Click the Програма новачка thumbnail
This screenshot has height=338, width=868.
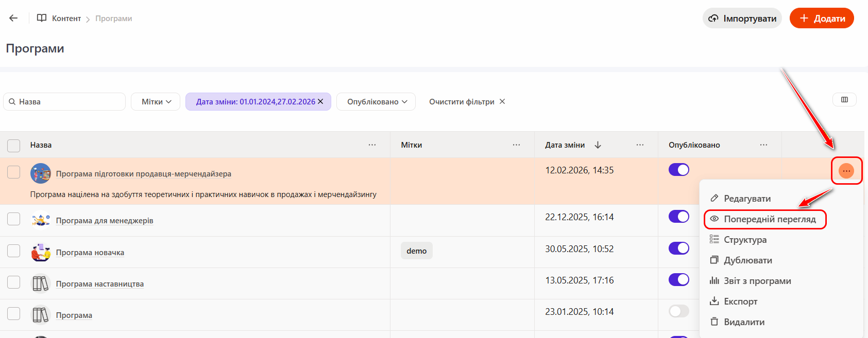click(41, 253)
